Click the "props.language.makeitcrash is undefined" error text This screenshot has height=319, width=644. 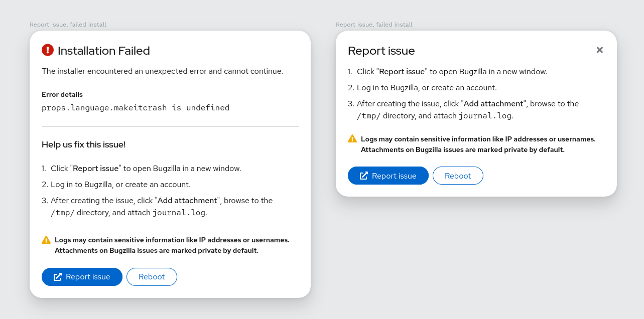coord(136,108)
